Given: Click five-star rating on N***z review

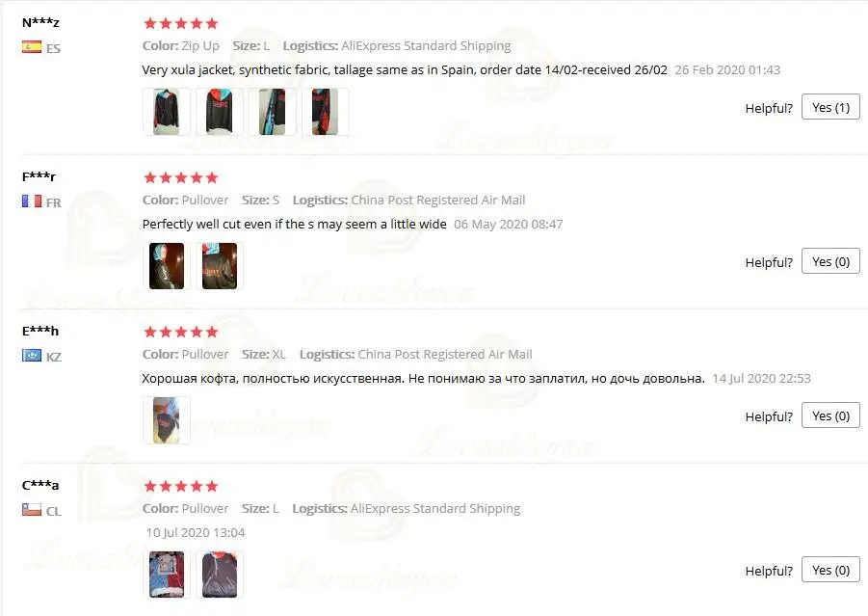Looking at the screenshot, I should 181,23.
